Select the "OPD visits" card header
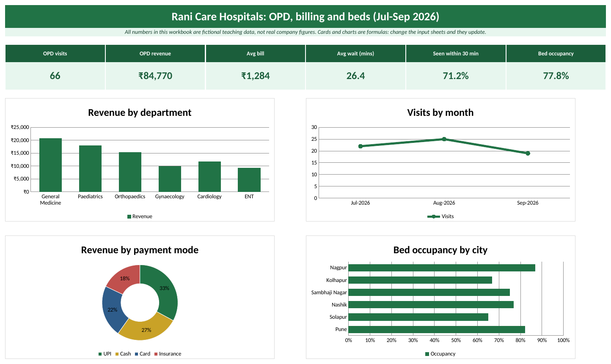611x364 pixels. click(55, 54)
